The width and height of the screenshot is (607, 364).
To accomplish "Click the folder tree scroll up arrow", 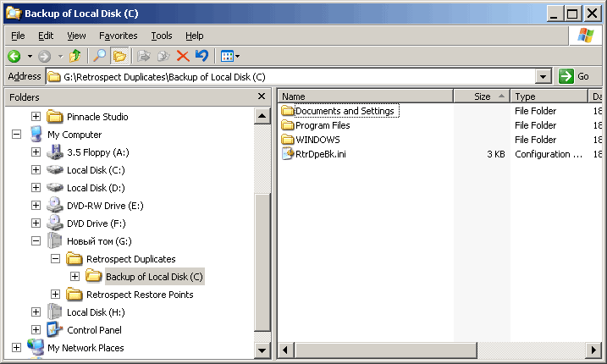I will 262,116.
